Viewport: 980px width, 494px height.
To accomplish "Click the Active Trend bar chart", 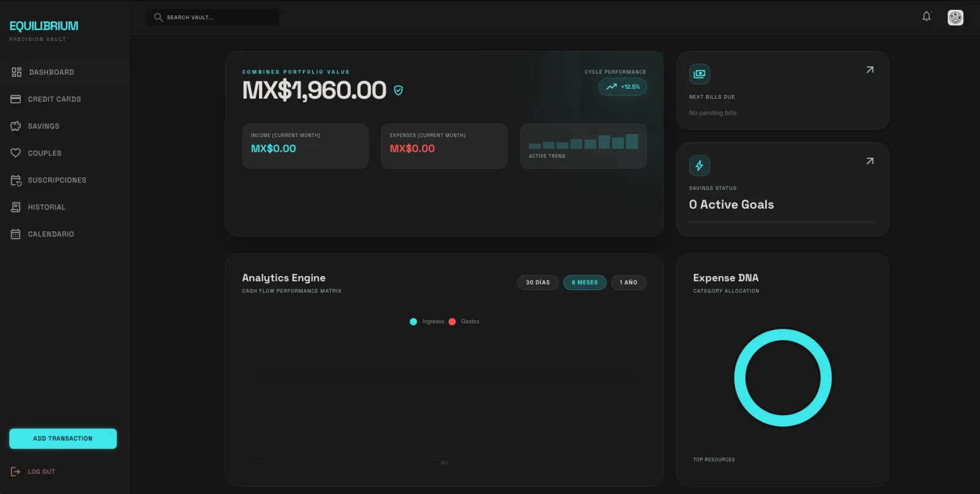I will [583, 141].
